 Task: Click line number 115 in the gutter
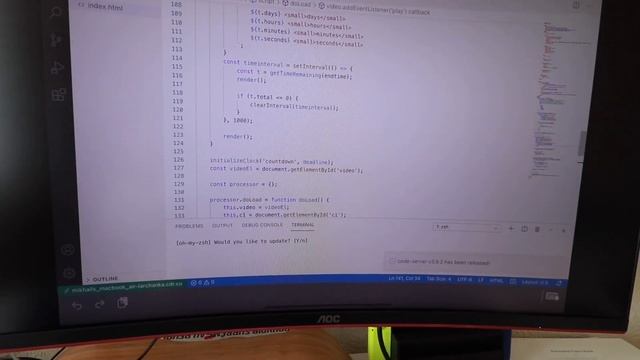tap(177, 67)
